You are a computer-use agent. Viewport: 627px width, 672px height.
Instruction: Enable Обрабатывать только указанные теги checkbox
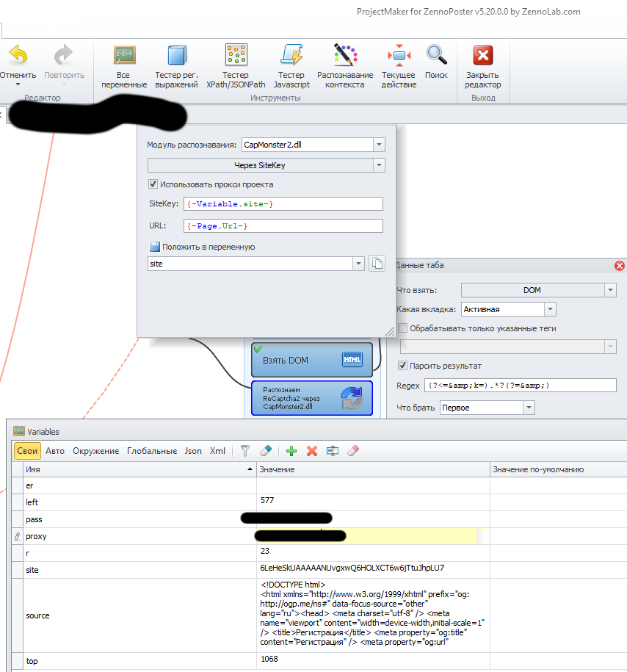402,328
